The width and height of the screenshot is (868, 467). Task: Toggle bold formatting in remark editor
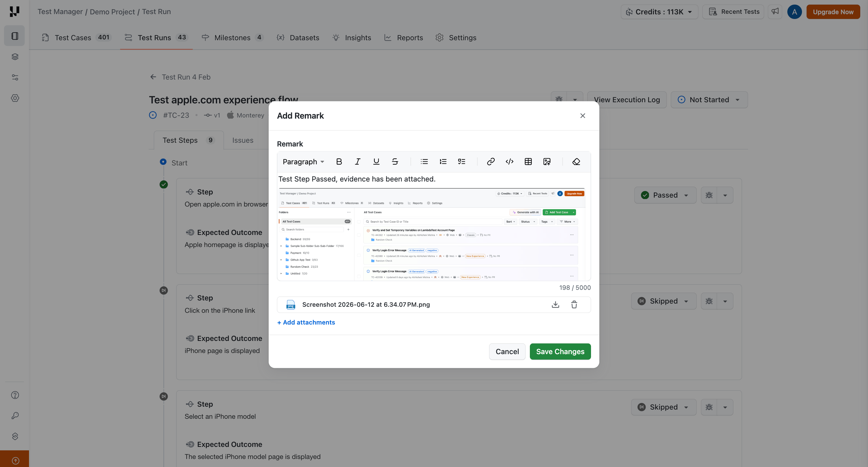[x=339, y=161]
